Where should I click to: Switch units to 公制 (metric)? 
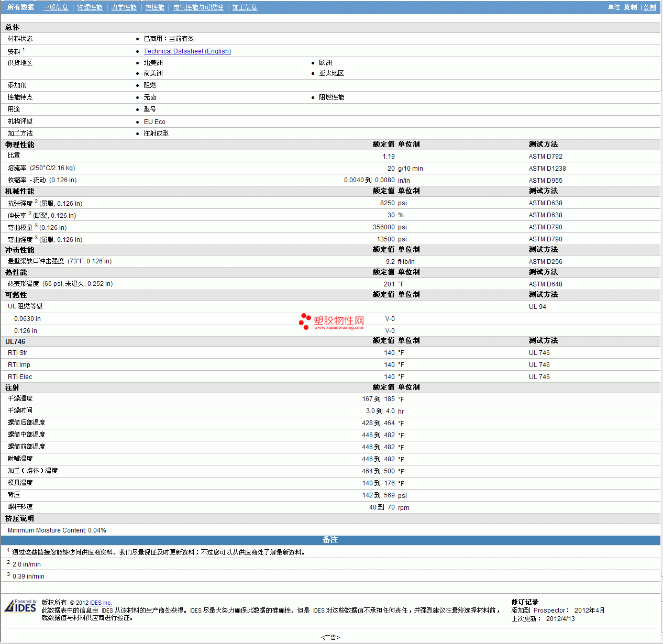click(649, 7)
